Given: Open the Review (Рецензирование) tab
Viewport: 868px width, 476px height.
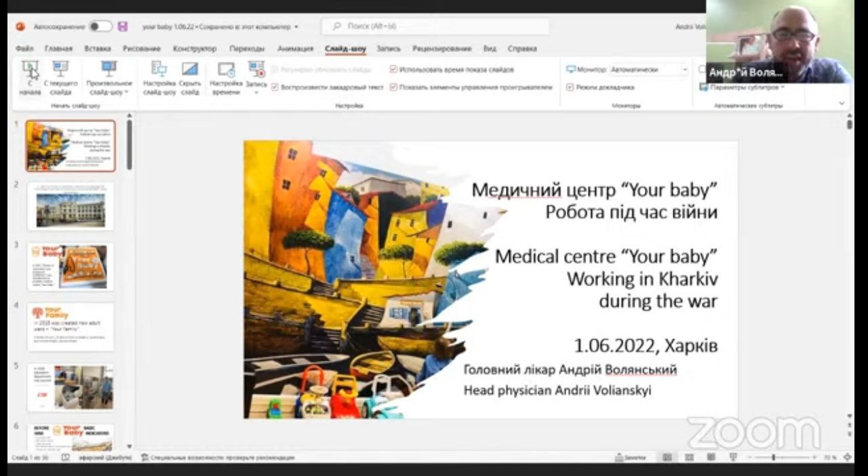Looking at the screenshot, I should coord(441,49).
